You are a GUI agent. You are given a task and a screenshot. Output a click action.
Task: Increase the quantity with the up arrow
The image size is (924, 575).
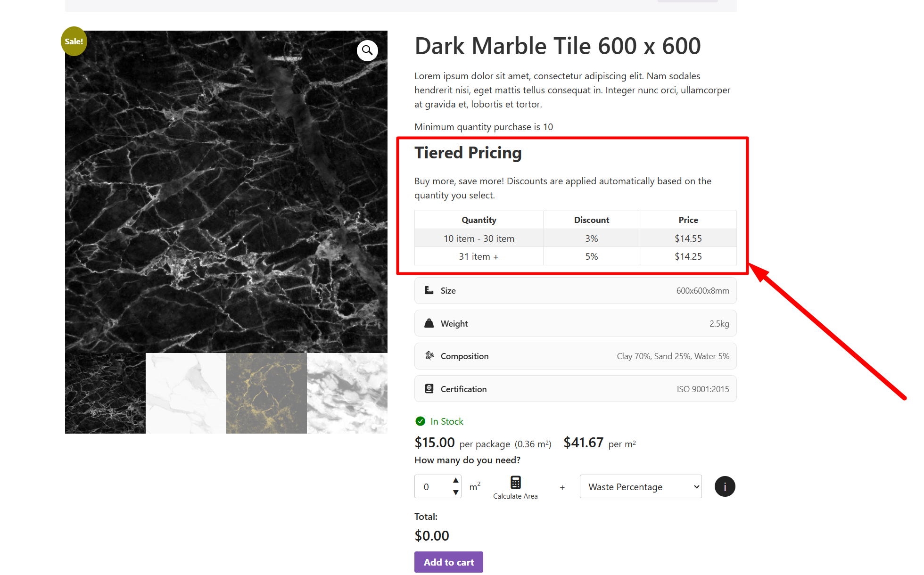click(455, 480)
